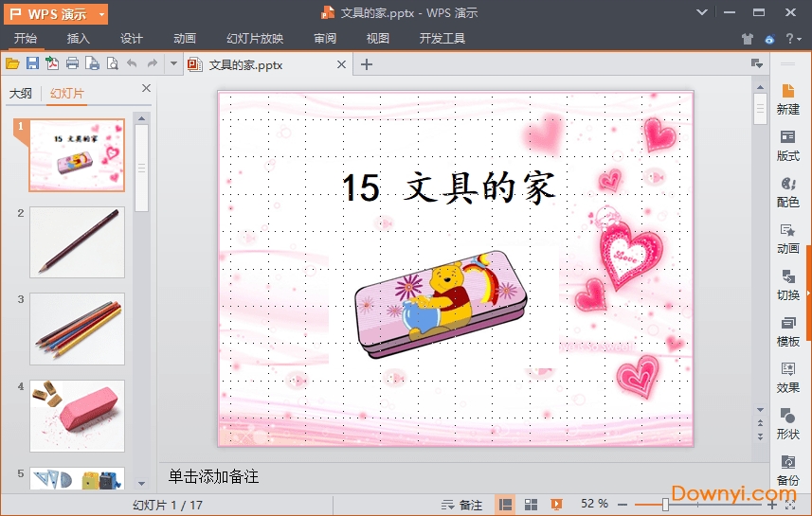Start slideshow from status bar play icon

point(557,505)
